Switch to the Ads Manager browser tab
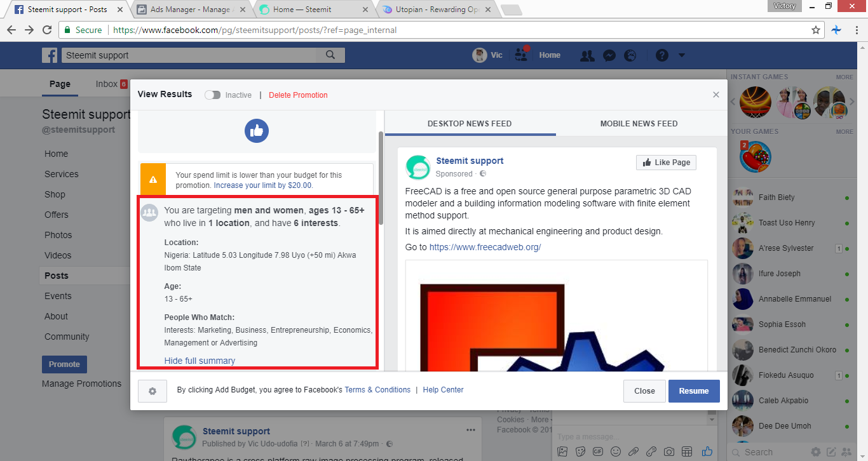This screenshot has height=461, width=868. pos(191,10)
